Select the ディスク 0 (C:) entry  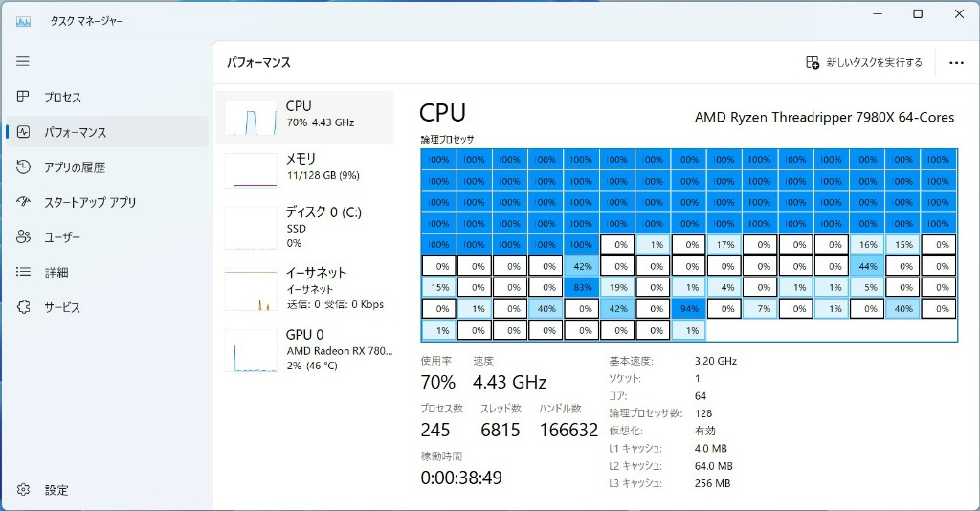tap(308, 227)
